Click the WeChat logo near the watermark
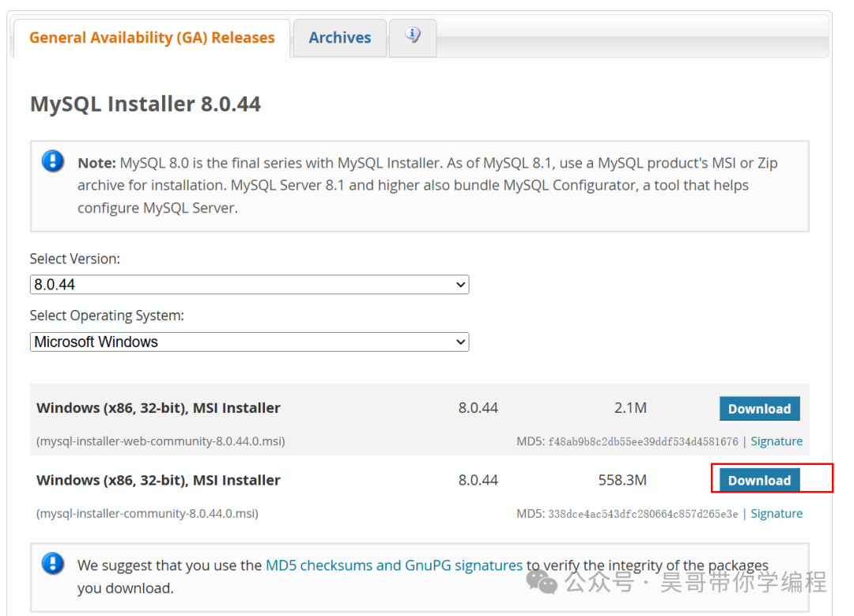The image size is (854, 616). pos(542,581)
